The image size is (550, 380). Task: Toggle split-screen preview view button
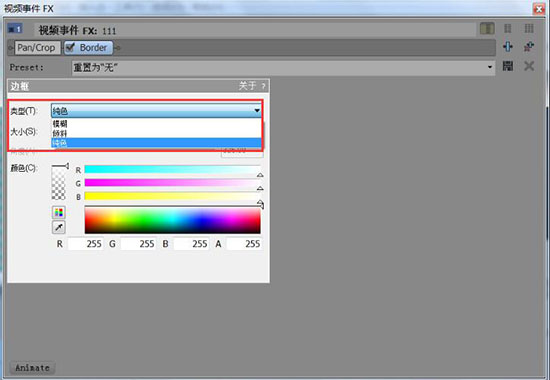point(487,29)
